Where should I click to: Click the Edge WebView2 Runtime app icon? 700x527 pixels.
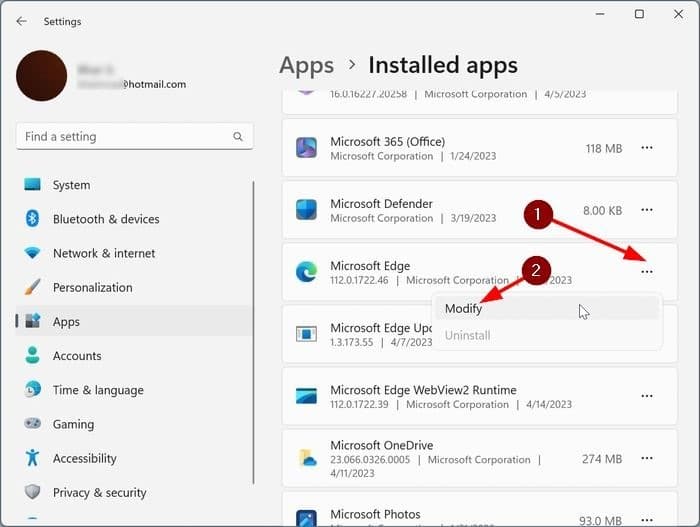pos(307,396)
